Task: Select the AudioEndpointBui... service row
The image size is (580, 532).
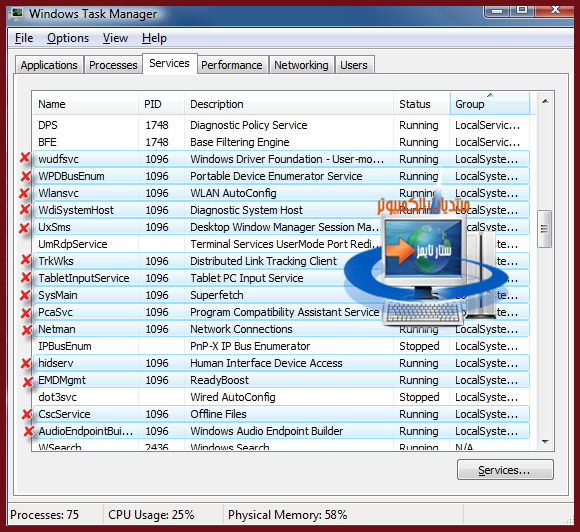Action: 281,431
